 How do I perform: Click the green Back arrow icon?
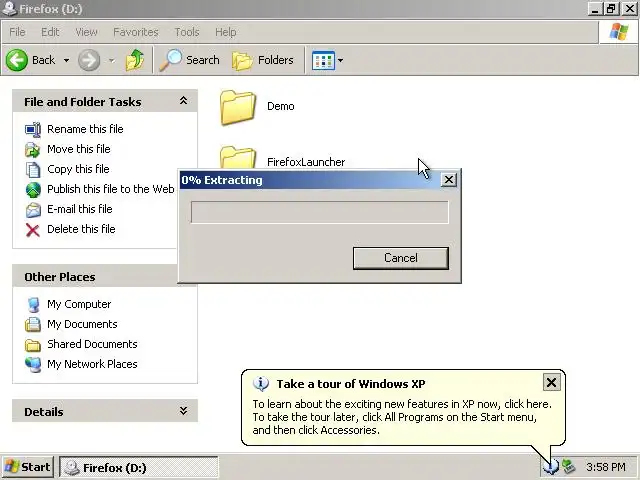(x=17, y=60)
